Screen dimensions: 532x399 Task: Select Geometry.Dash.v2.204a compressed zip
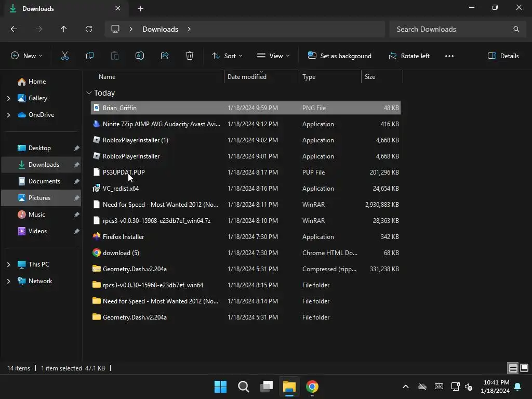coord(246,269)
